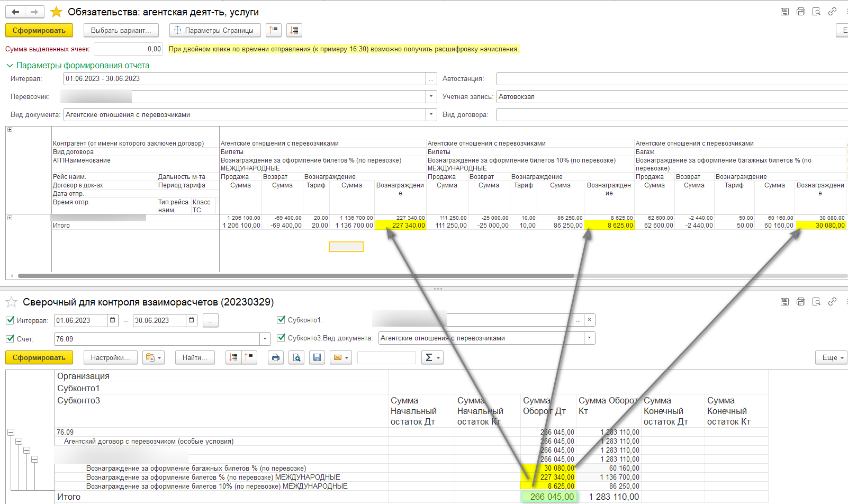This screenshot has height=504, width=848.
Task: Go back with the left arrow button
Action: coord(16,12)
